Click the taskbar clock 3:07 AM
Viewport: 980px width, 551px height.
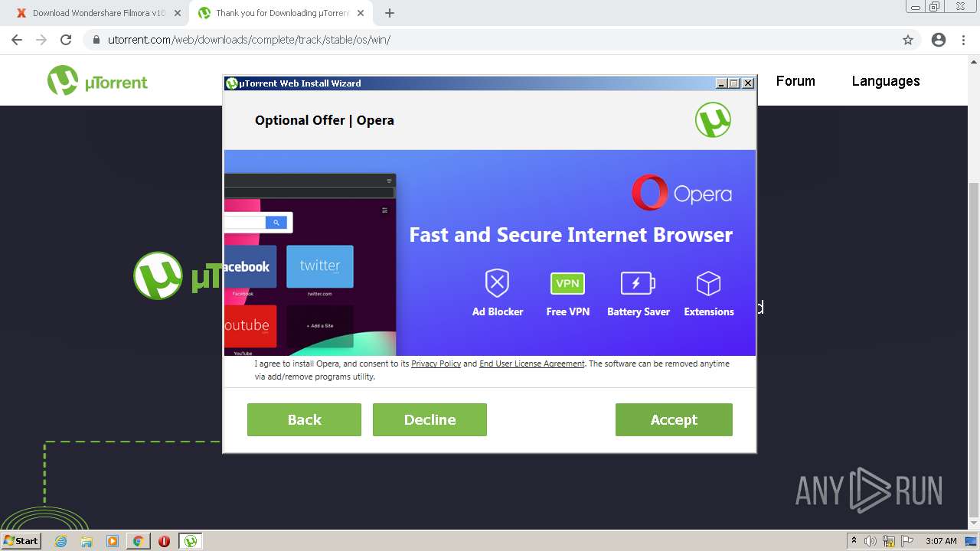tap(941, 541)
